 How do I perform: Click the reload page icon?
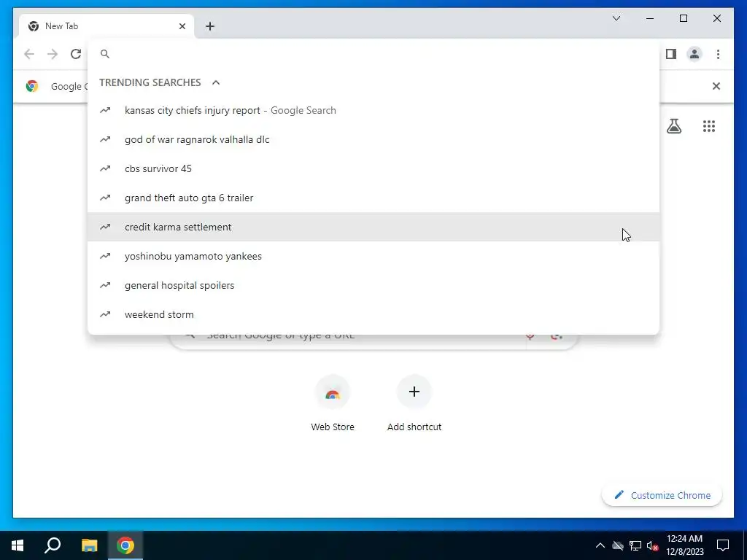(x=76, y=54)
